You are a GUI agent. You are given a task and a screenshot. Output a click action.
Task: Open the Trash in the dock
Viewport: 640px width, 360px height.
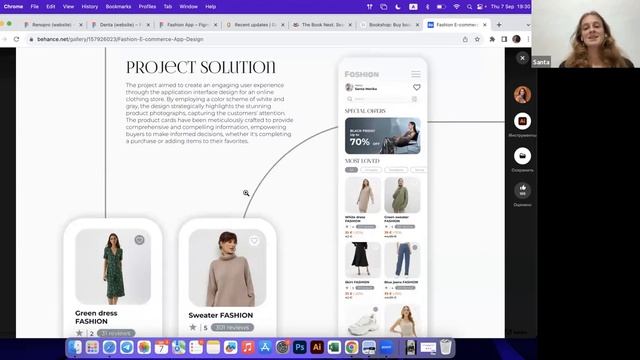[446, 347]
